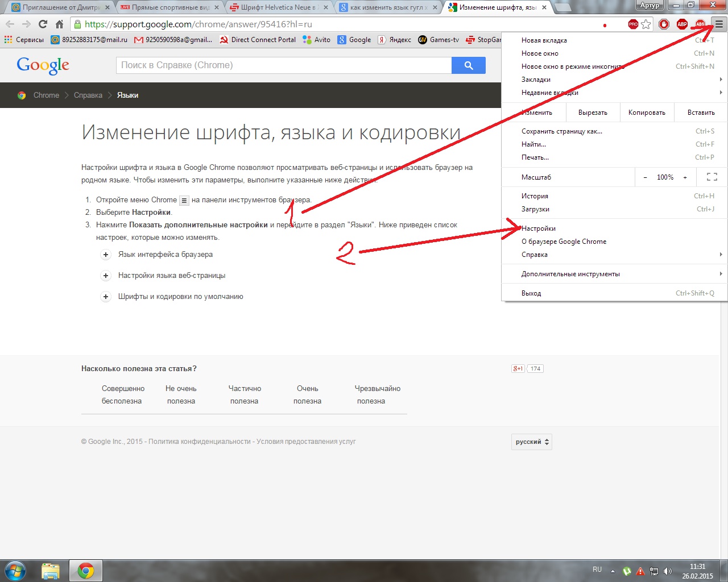Open the русский language dropdown
Screen dimensions: 728x582
[x=532, y=442]
